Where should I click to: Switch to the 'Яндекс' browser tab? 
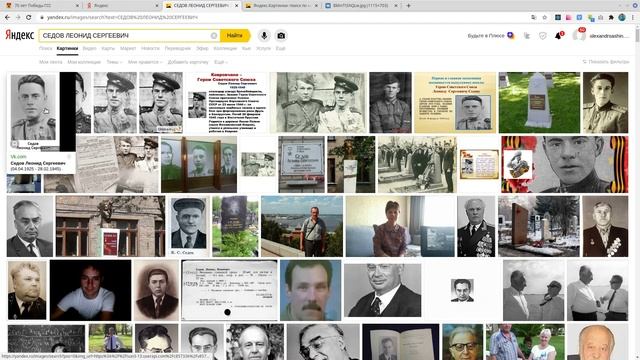coord(122,6)
